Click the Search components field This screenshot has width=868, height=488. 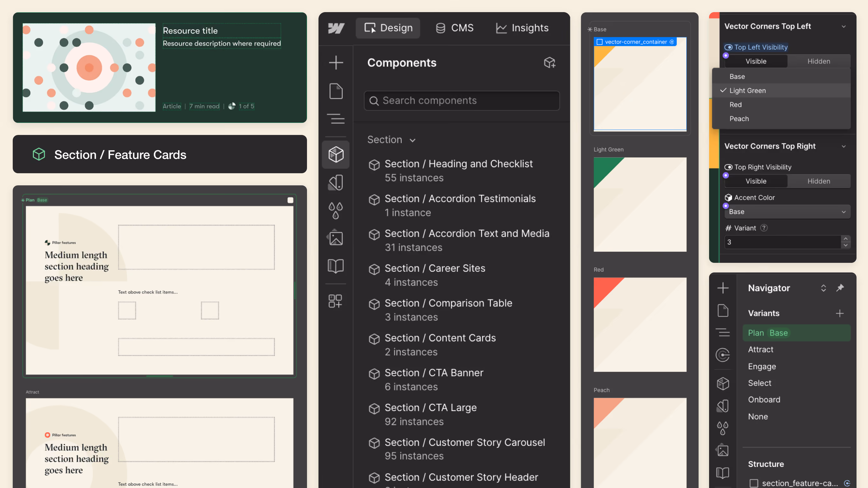coord(462,101)
